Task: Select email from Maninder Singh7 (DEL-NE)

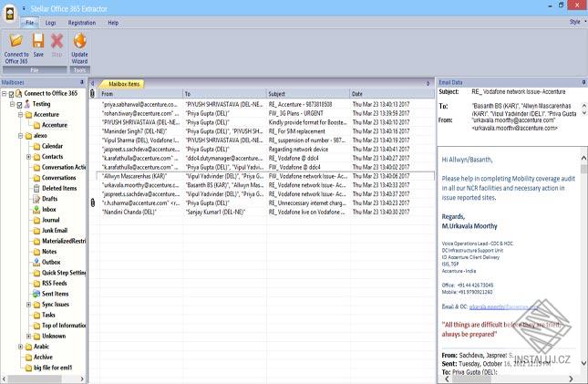Action: (265, 131)
